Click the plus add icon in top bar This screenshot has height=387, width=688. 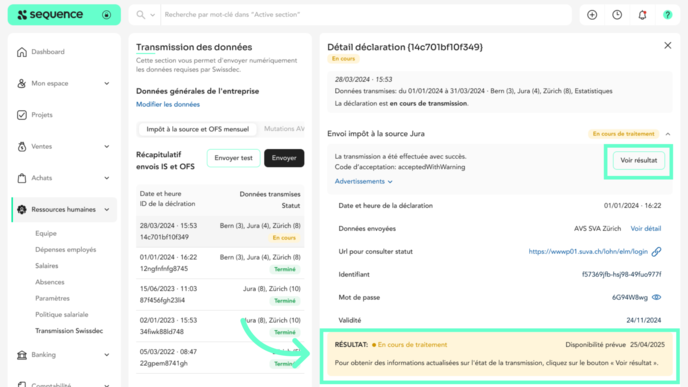(592, 15)
